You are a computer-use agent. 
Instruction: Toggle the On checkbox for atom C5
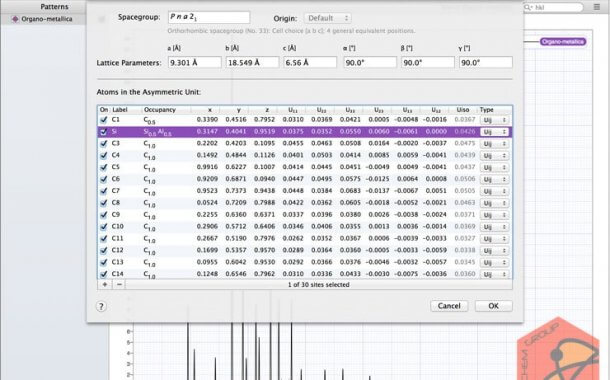point(103,167)
